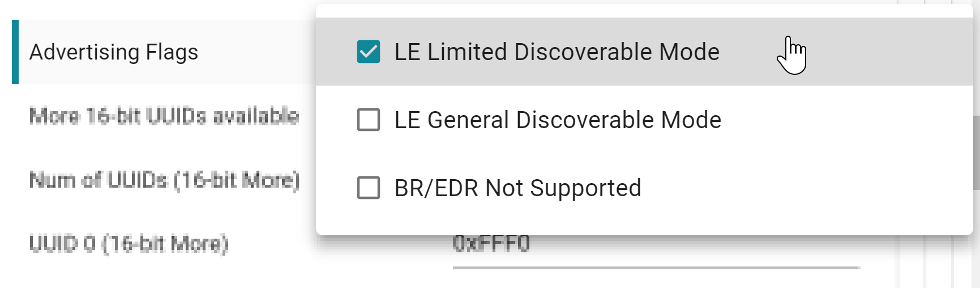Choose the LE General Discoverable Mode text

[558, 120]
